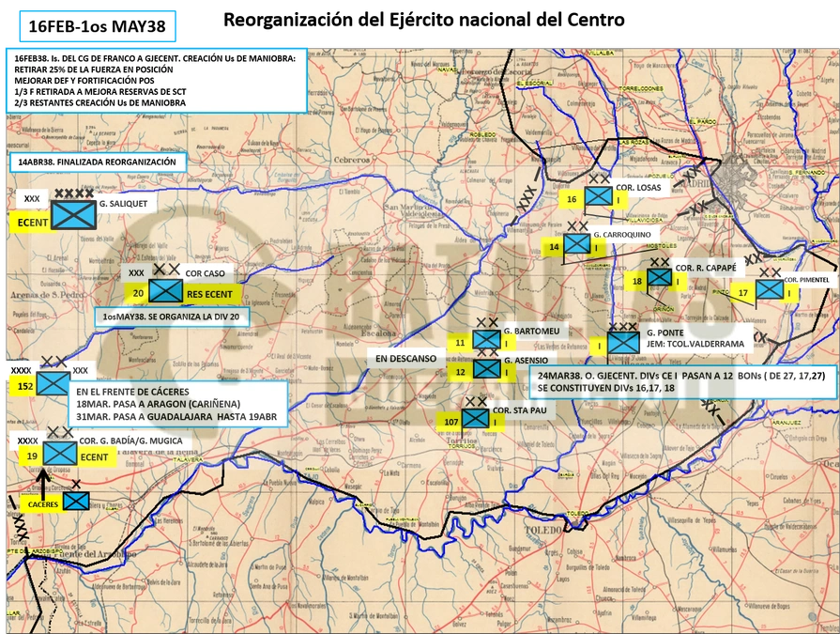Click 'RETIRAR 25% DE LA FUERZA EN POSICIÓN'

[94, 70]
